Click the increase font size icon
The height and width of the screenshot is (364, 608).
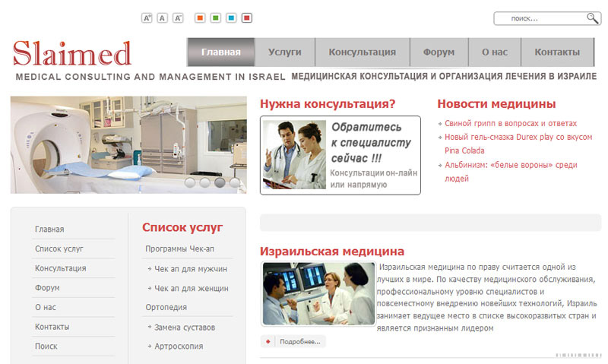point(147,17)
